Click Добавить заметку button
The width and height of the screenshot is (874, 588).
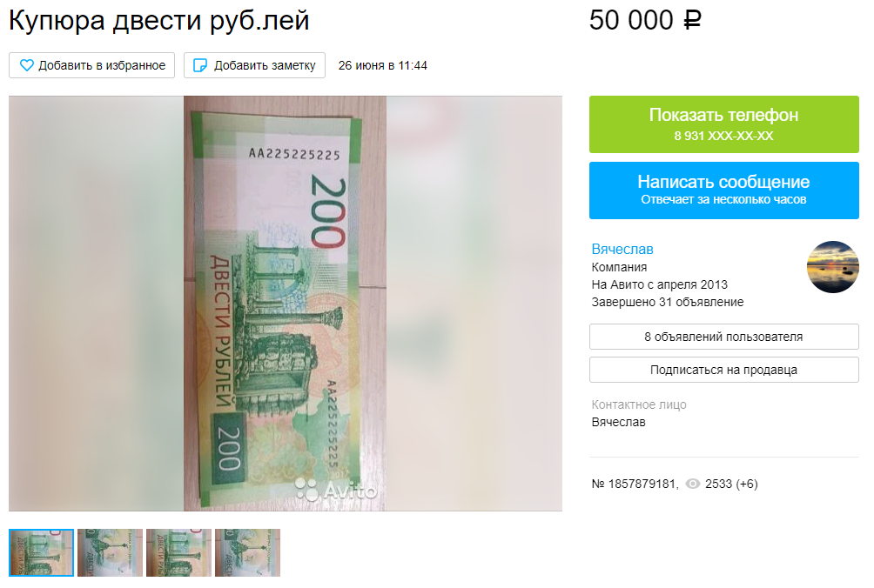[254, 65]
